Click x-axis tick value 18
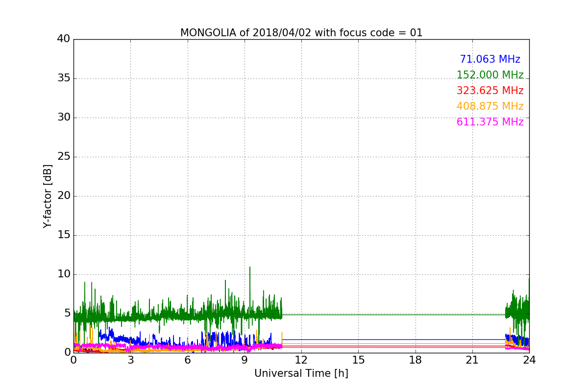The image size is (588, 392). click(416, 360)
